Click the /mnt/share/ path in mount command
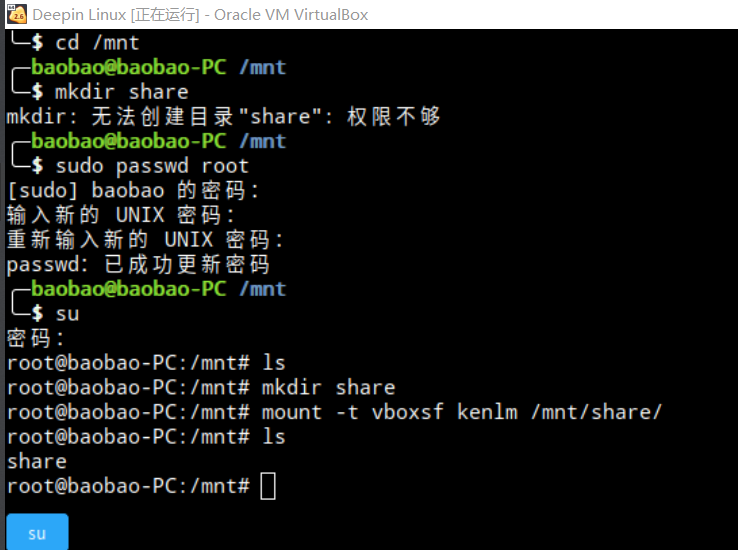 [x=596, y=412]
